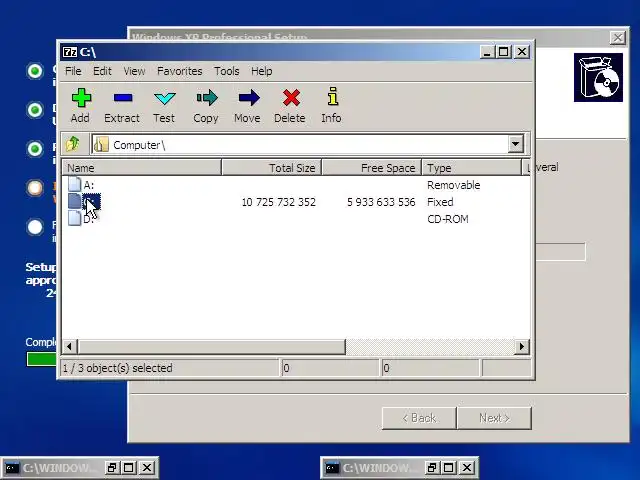Maximize the right console window

(449, 468)
